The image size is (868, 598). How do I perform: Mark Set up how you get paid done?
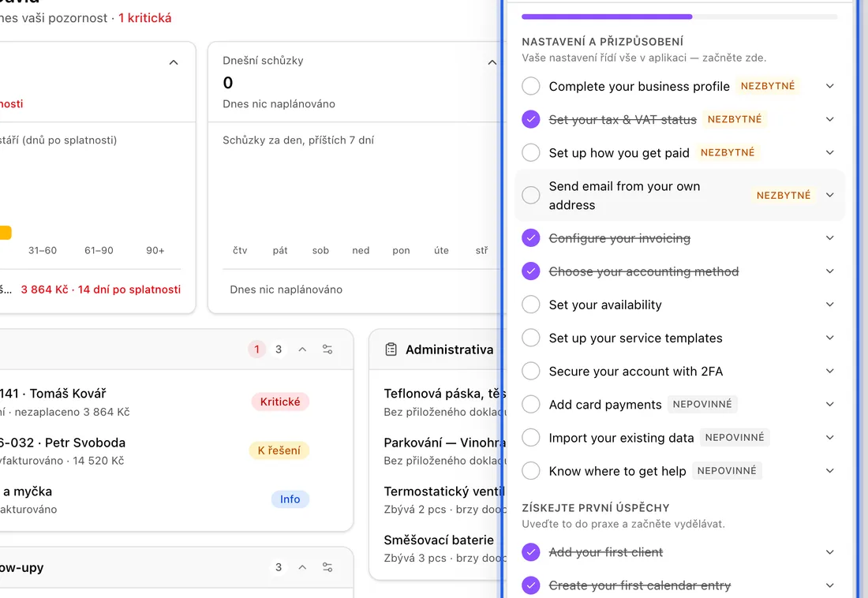point(531,152)
